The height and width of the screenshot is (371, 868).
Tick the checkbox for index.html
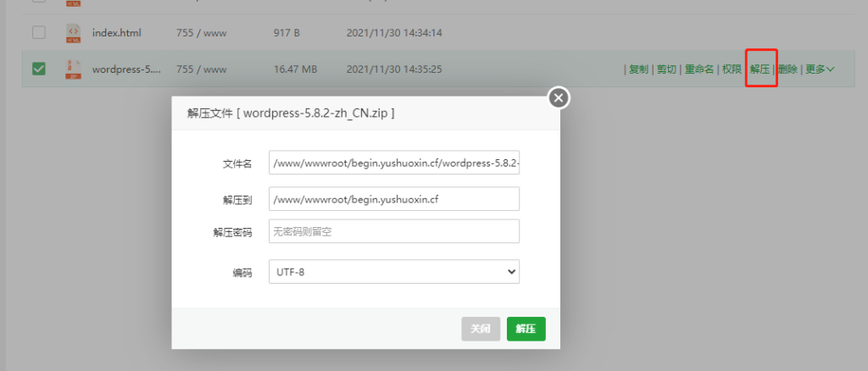tap(39, 33)
